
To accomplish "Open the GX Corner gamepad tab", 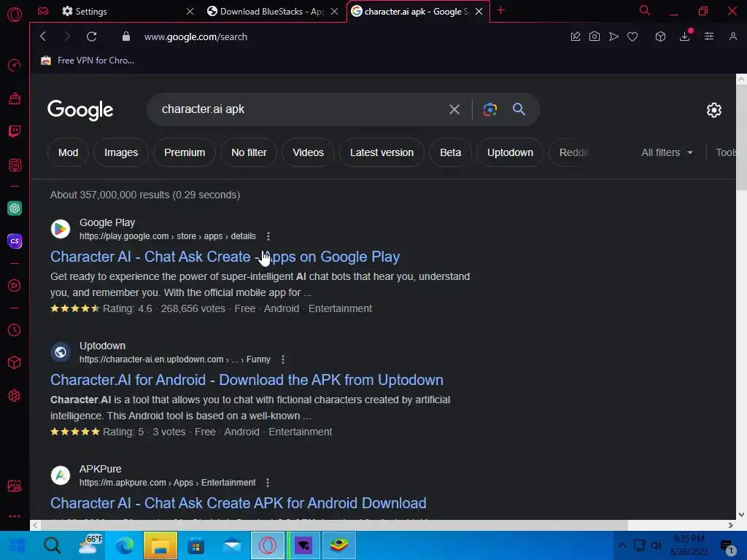I will (43, 11).
